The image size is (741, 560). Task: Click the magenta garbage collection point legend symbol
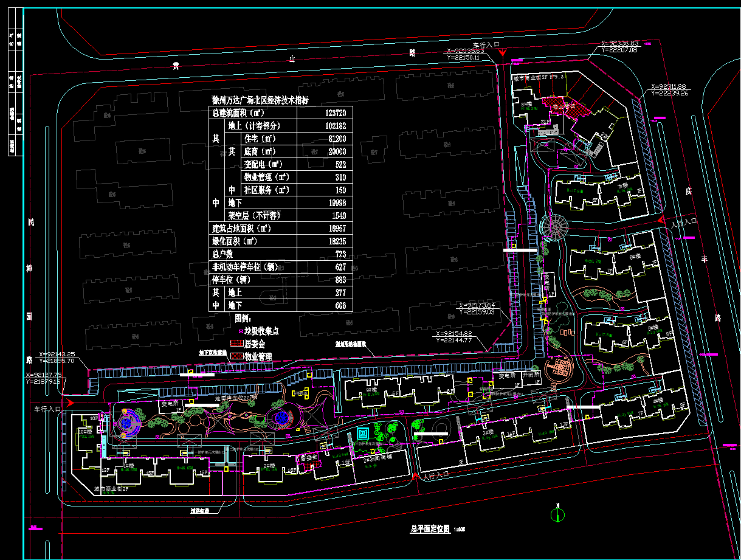(240, 332)
